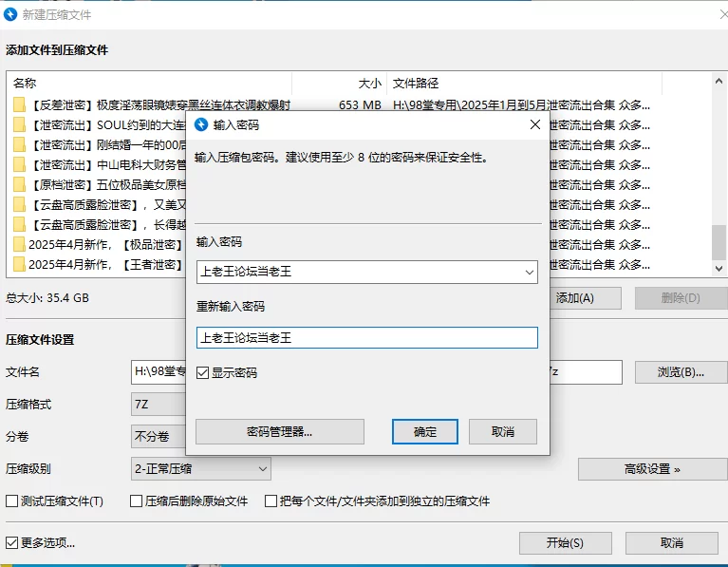Screen dimensions: 728x567
Task: Click the file list scroll down arrow
Action: click(x=719, y=268)
